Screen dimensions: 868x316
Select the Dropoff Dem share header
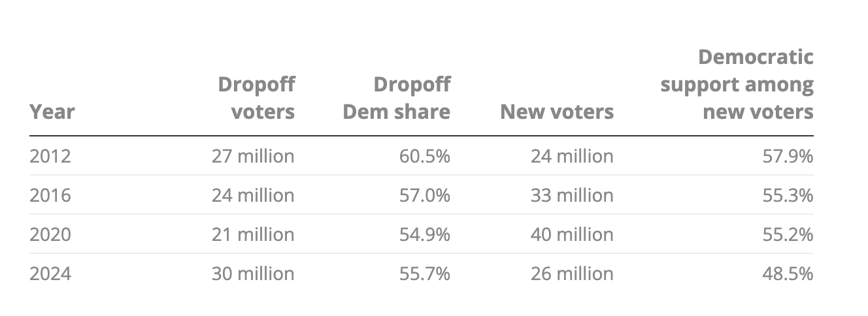(x=397, y=98)
